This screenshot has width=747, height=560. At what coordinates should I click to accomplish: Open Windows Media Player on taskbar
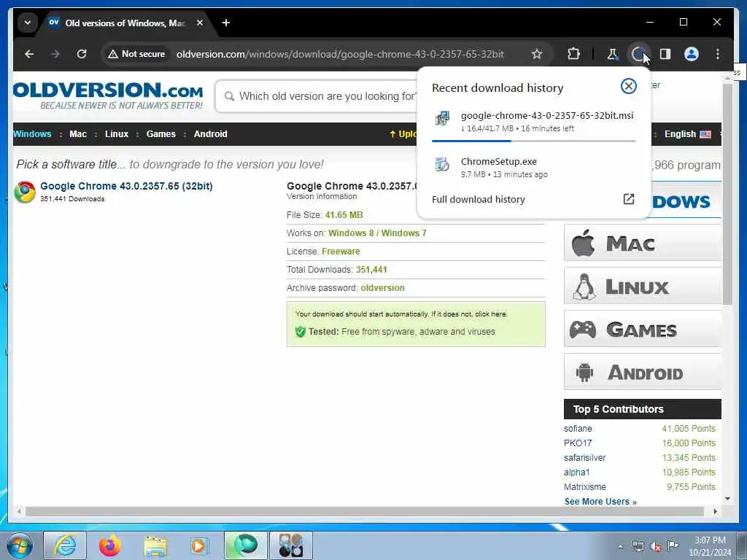click(x=199, y=545)
